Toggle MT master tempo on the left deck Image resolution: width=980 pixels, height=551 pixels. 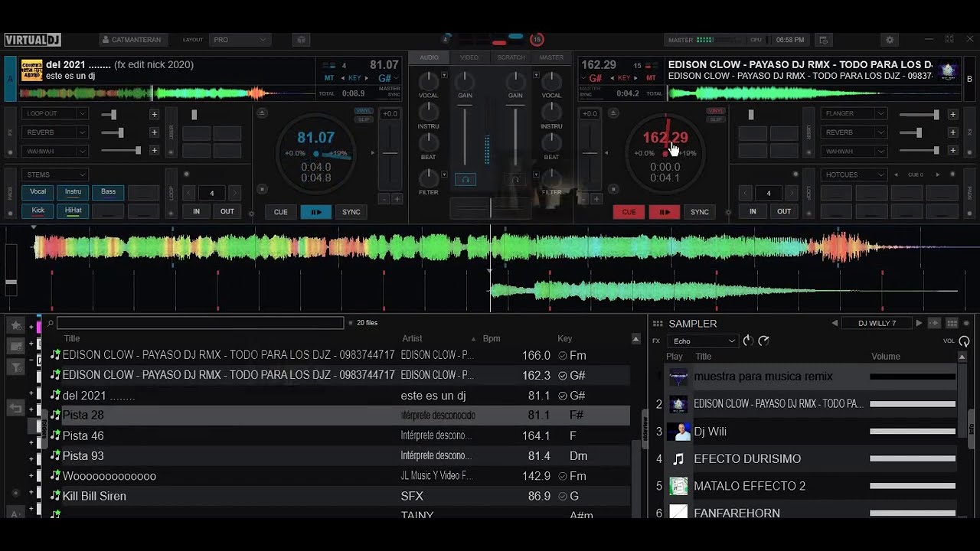pos(329,78)
